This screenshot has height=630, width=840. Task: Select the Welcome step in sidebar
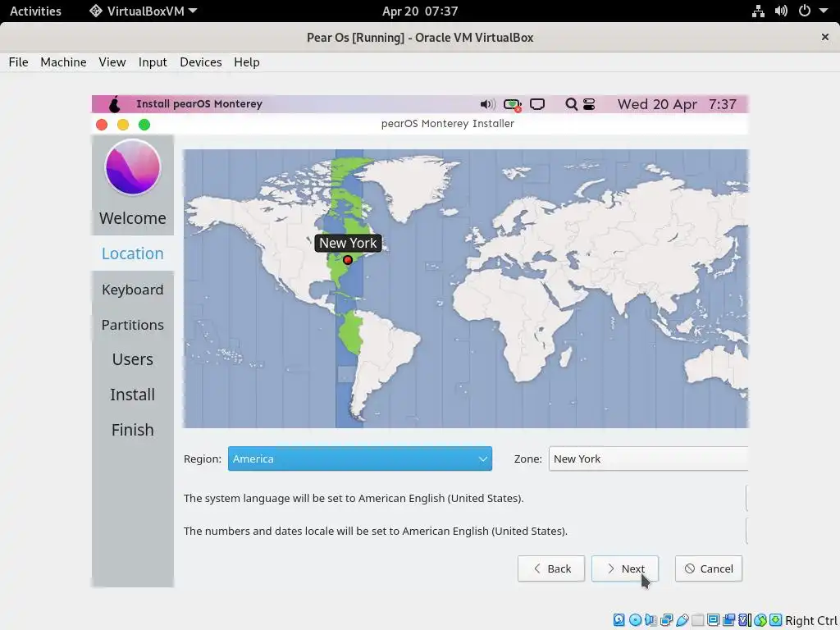click(x=133, y=218)
